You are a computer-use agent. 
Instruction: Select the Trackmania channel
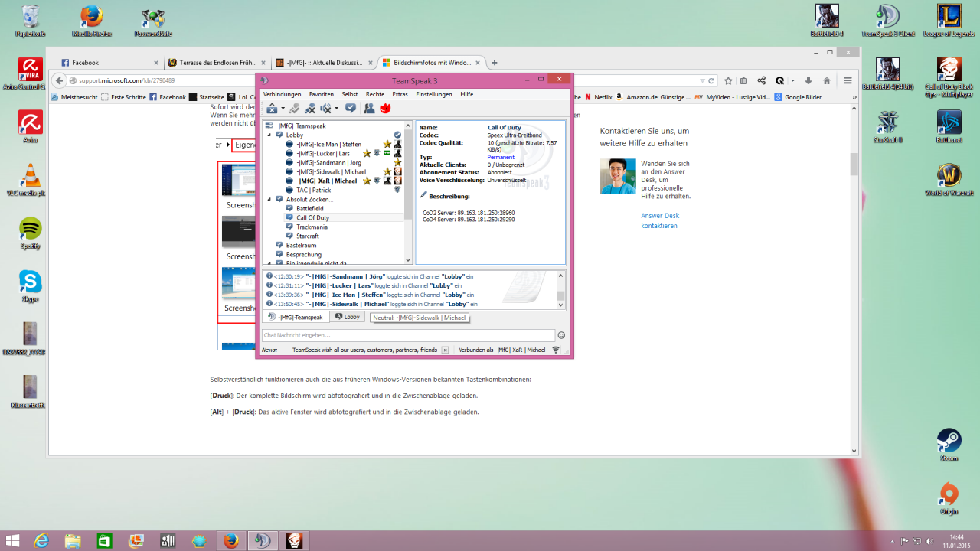pyautogui.click(x=312, y=227)
